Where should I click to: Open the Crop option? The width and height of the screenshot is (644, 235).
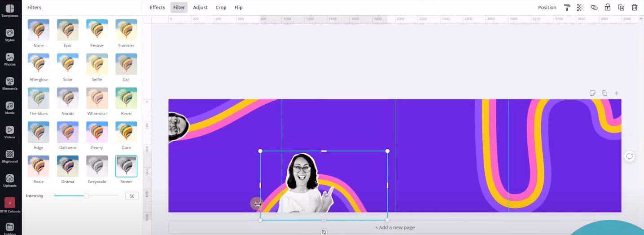(221, 7)
